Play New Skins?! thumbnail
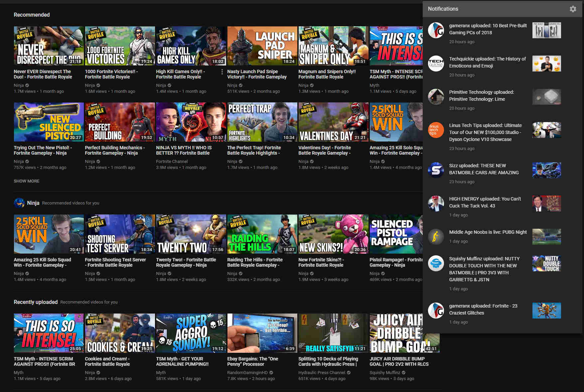The width and height of the screenshot is (584, 392). (333, 234)
